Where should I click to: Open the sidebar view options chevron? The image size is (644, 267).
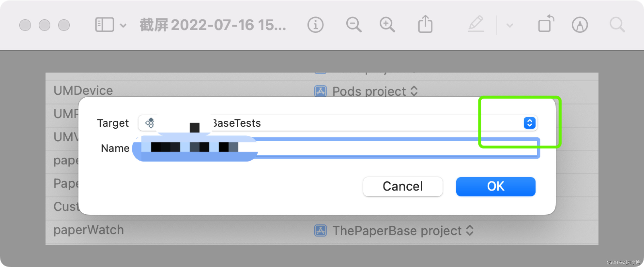pyautogui.click(x=123, y=25)
